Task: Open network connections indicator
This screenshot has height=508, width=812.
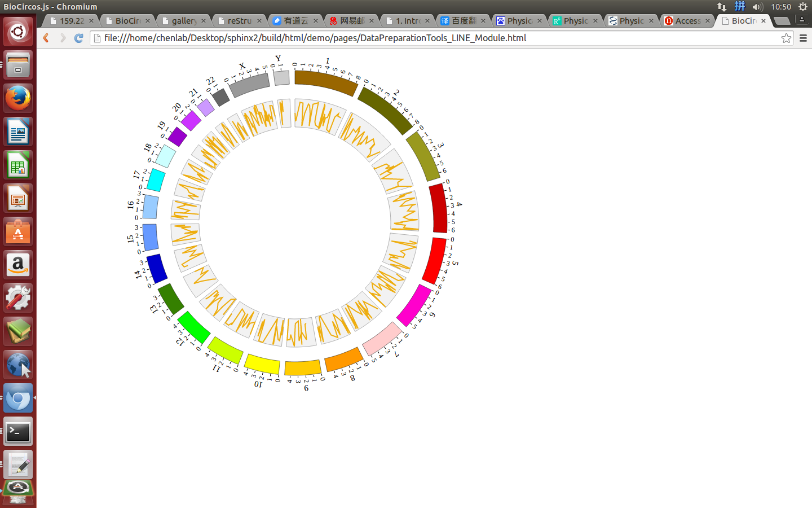Action: [722, 7]
